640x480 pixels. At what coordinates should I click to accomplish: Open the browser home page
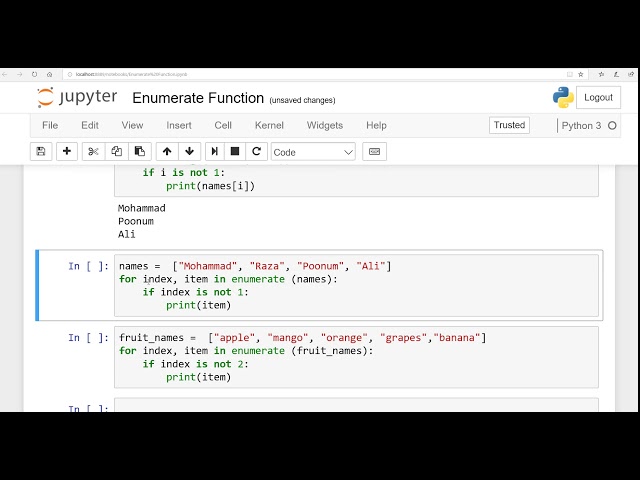click(49, 74)
